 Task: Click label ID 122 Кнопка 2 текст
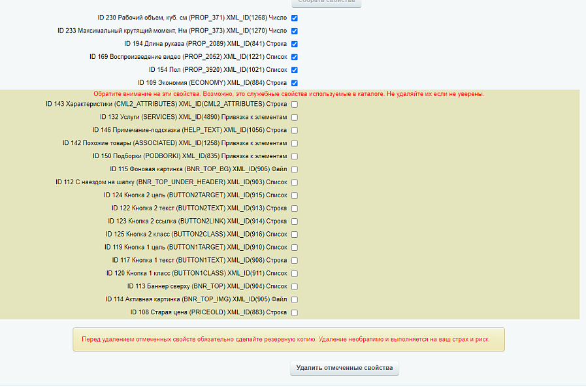[199, 208]
